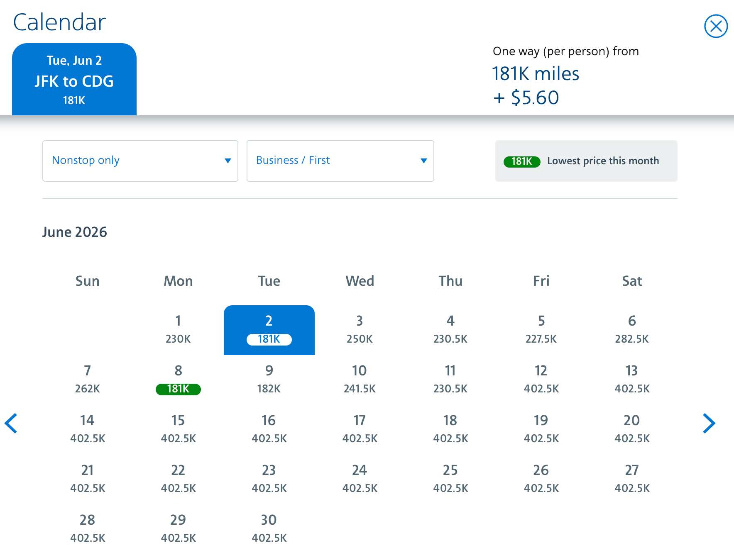Screen dimensions: 734x560
Task: Select the green 181K badge on June 8
Action: [178, 389]
